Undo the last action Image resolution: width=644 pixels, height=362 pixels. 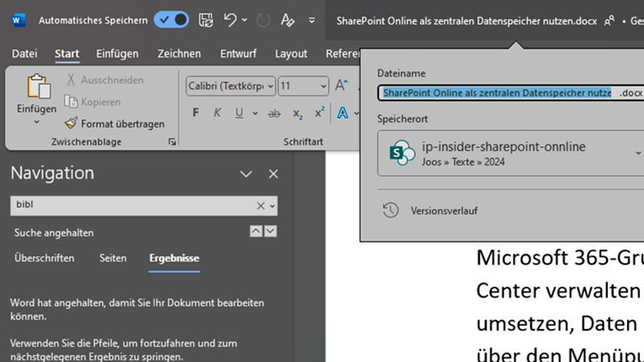coord(230,19)
